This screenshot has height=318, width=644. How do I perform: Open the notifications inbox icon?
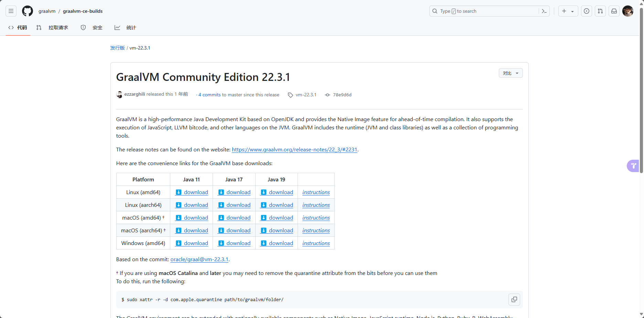(614, 11)
